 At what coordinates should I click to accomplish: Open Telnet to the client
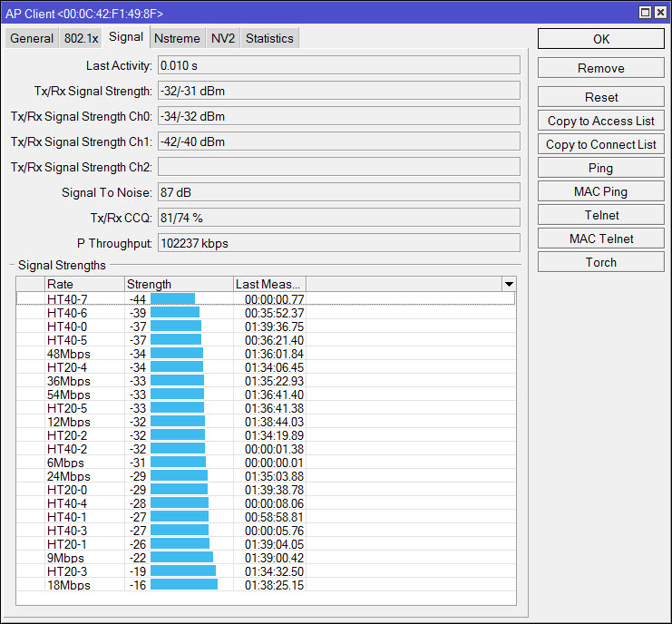601,215
